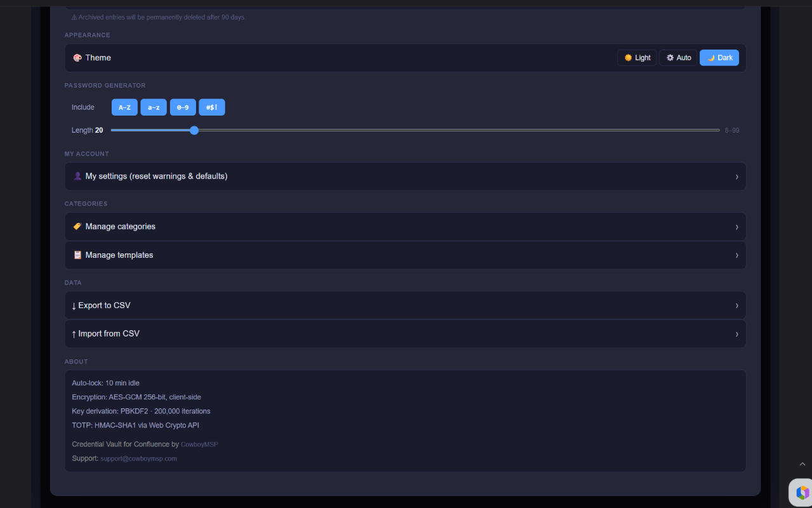Click the moon icon in the Dark button
The image size is (812, 508).
[x=711, y=58]
